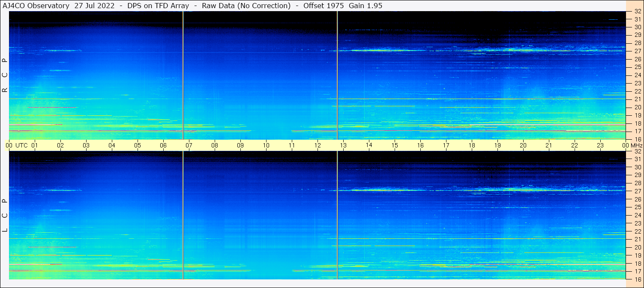This screenshot has width=644, height=288.
Task: Click the 32 MHz label on the LCP frequency scale
Action: 637,151
